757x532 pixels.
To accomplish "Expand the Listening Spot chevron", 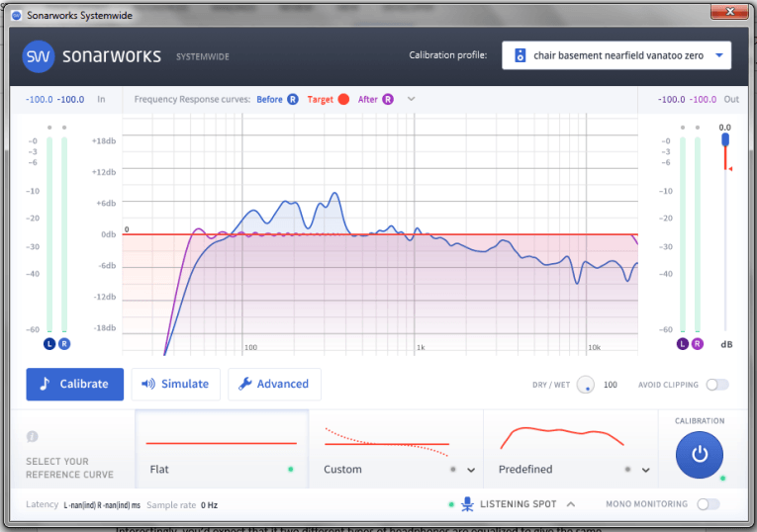I will [x=571, y=504].
